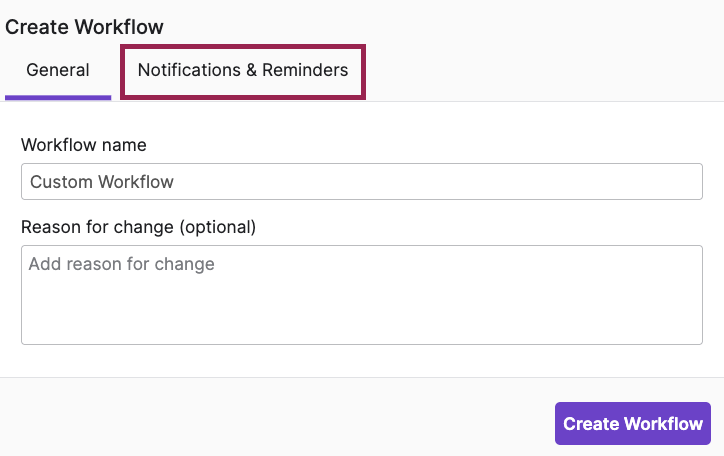Click the word Notifications in the tab bar
724x456 pixels.
click(x=189, y=70)
